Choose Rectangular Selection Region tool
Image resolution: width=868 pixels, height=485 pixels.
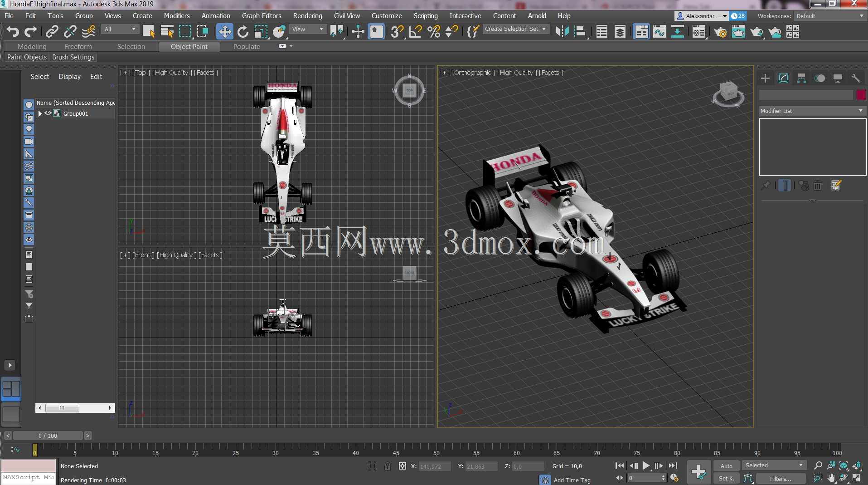pos(185,32)
